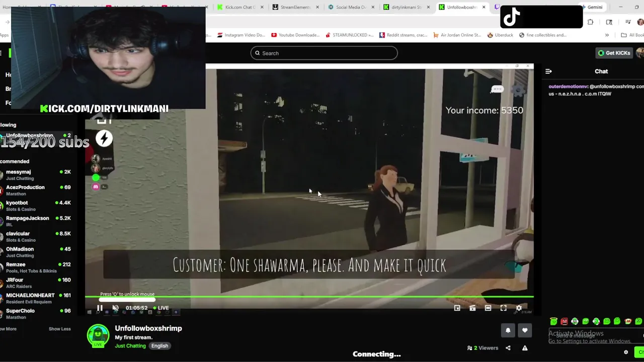Image resolution: width=644 pixels, height=362 pixels.
Task: Select OhMadison in the recommended list
Action: [x=36, y=252]
